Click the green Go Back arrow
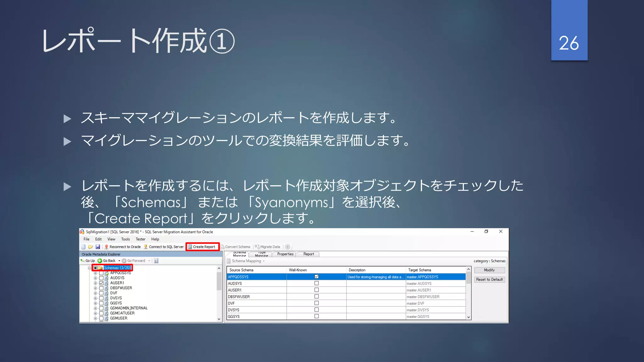 [x=100, y=261]
